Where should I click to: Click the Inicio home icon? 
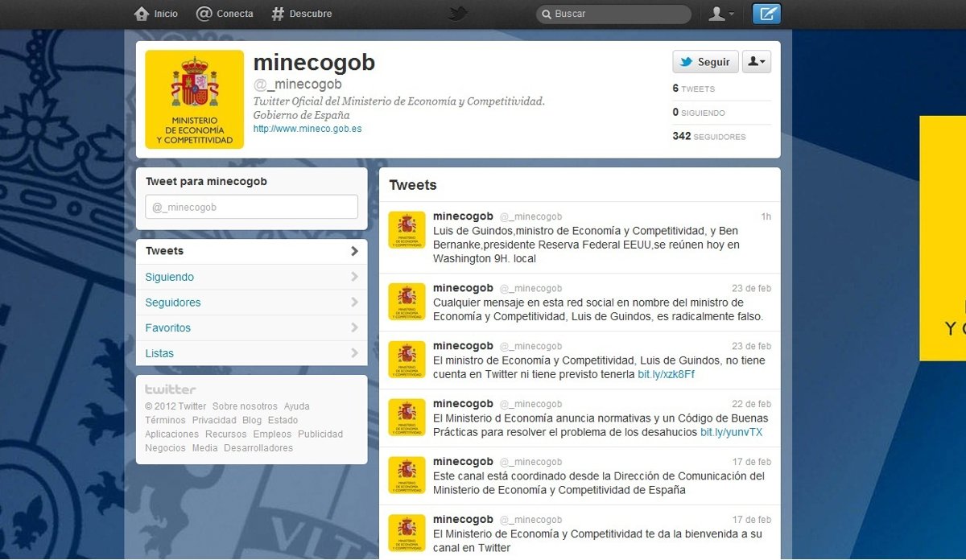[x=142, y=14]
